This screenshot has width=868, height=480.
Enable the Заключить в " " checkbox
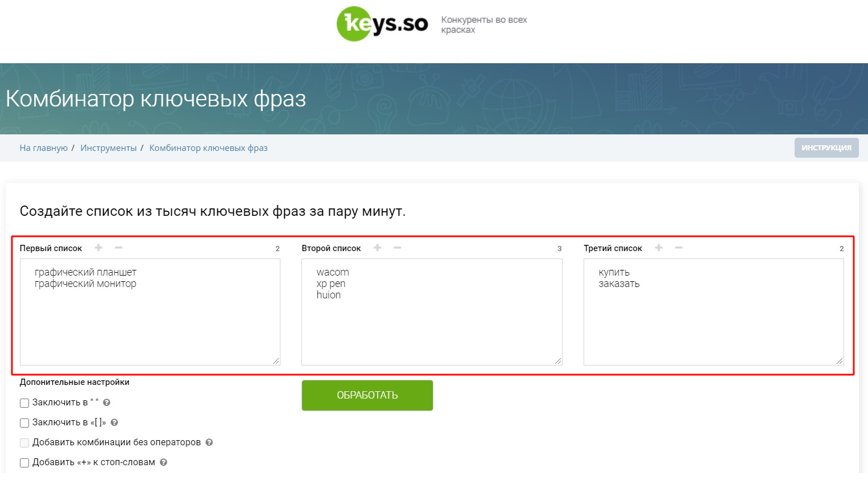coord(24,403)
